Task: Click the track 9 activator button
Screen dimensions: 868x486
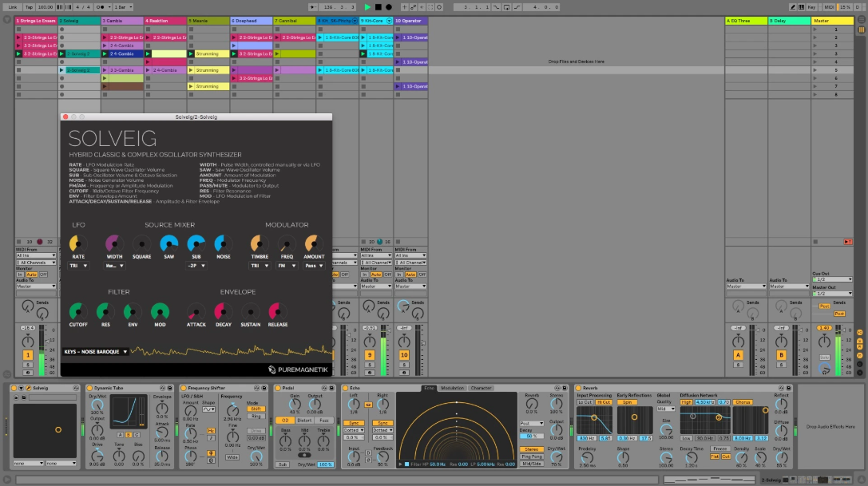Action: 369,355
